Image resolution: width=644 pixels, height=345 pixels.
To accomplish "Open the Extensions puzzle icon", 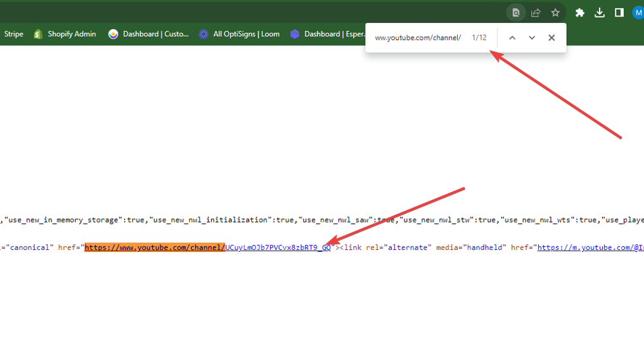I will pos(579,13).
